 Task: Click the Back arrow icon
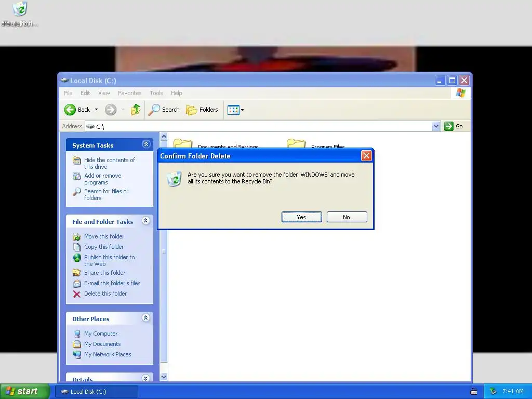tap(70, 110)
